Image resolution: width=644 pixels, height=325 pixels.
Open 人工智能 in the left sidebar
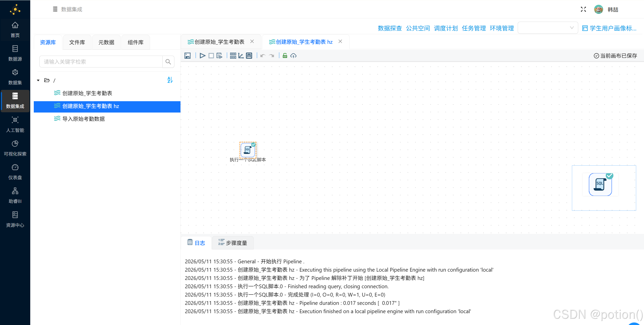15,125
